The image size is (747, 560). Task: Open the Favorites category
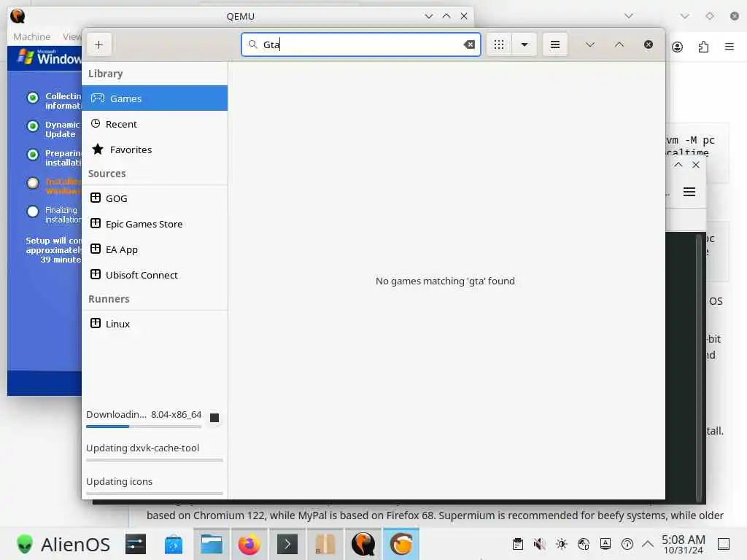[x=155, y=149]
